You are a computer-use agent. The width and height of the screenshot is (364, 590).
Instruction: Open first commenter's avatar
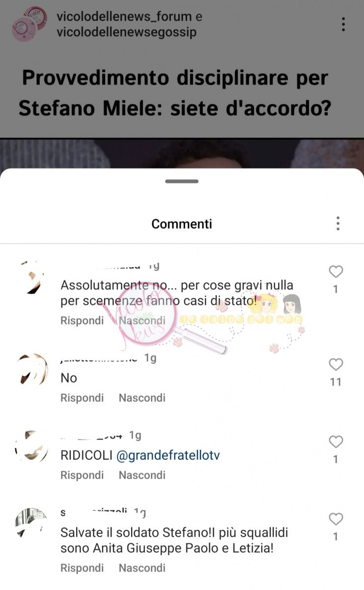pyautogui.click(x=31, y=278)
